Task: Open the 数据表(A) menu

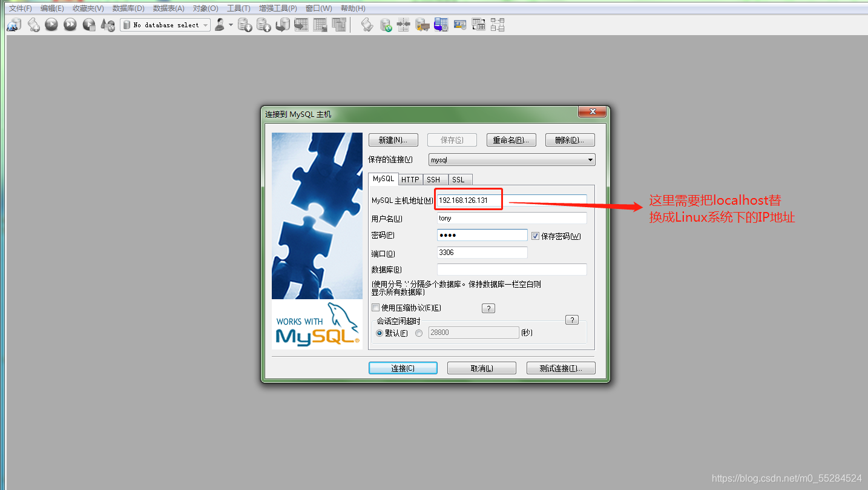Action: (169, 8)
